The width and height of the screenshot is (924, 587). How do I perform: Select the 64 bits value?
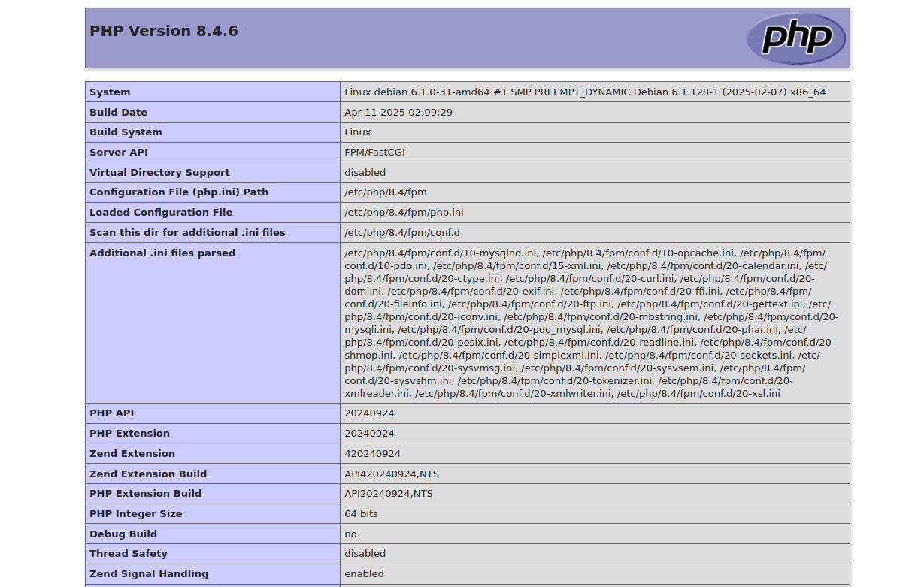click(362, 514)
